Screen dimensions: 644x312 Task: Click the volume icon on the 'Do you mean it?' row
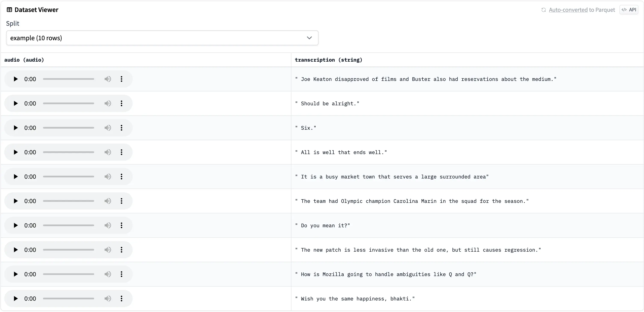[107, 225]
